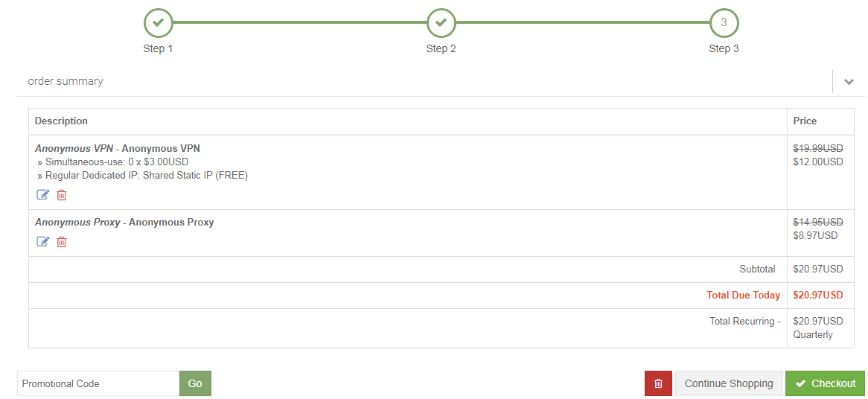Click the order summary panel heading

[x=66, y=81]
